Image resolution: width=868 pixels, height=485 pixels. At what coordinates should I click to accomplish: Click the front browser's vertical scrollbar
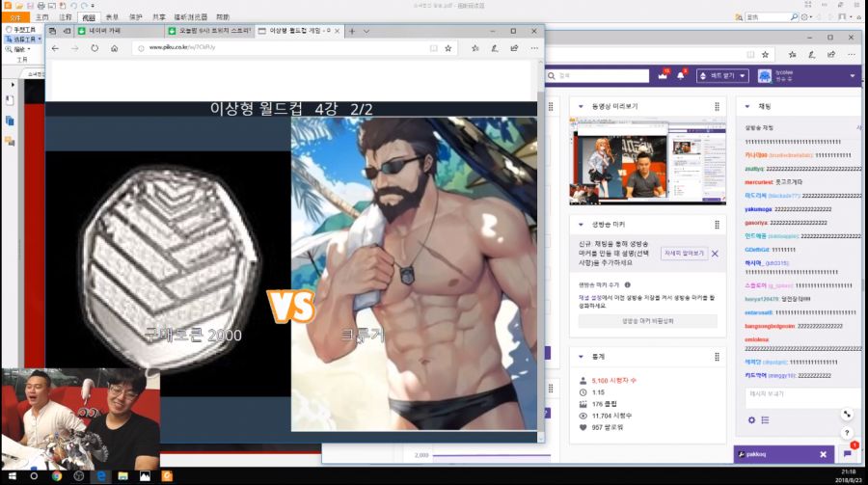(x=540, y=249)
